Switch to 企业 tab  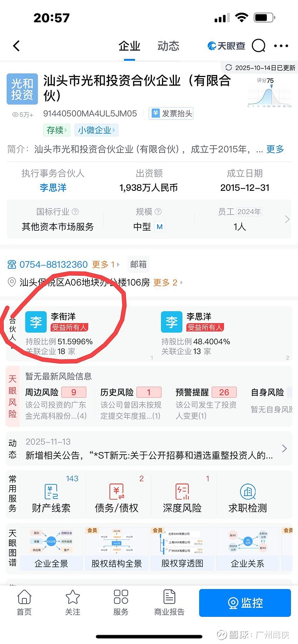tap(129, 46)
